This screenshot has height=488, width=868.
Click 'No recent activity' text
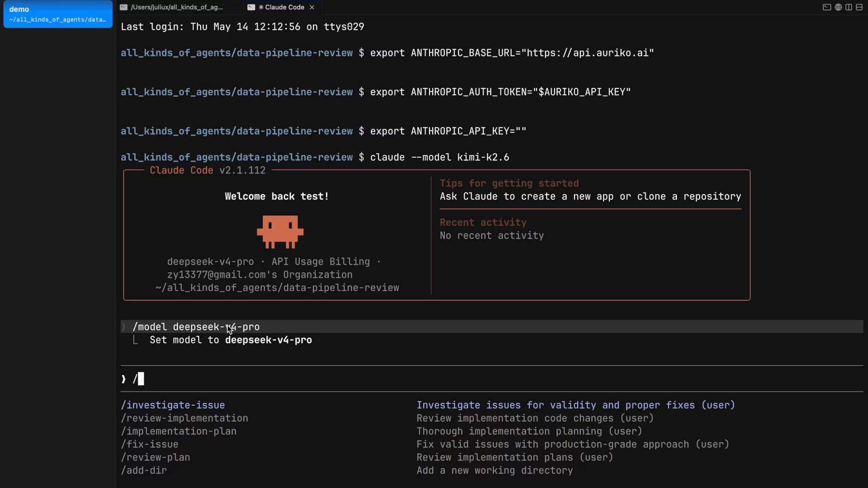pyautogui.click(x=492, y=236)
